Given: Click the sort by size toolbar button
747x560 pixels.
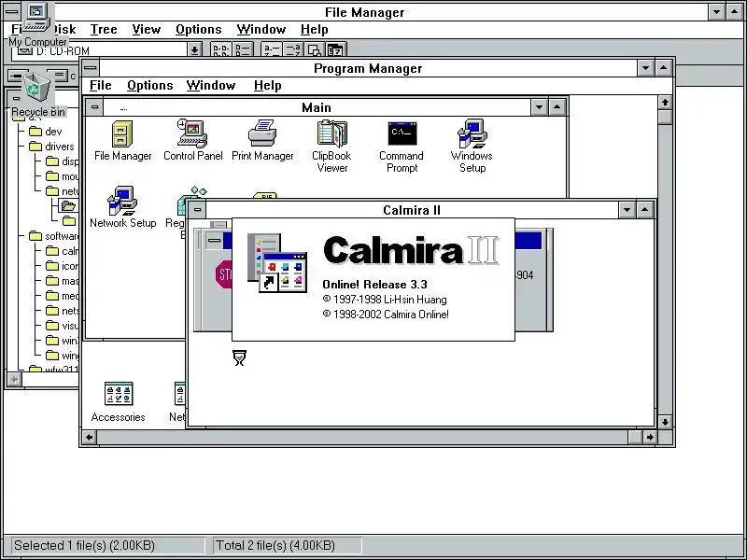Looking at the screenshot, I should coord(314,50).
